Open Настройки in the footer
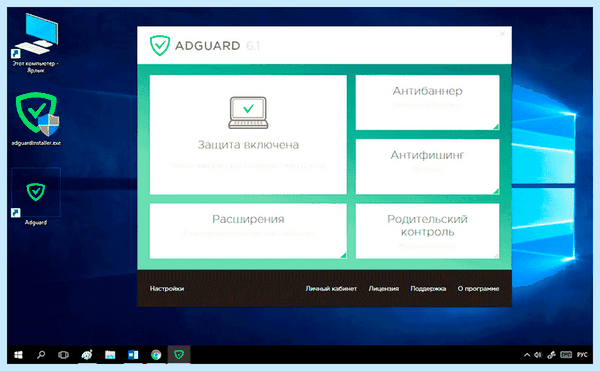Viewport: 600px width, 371px height. coord(167,288)
